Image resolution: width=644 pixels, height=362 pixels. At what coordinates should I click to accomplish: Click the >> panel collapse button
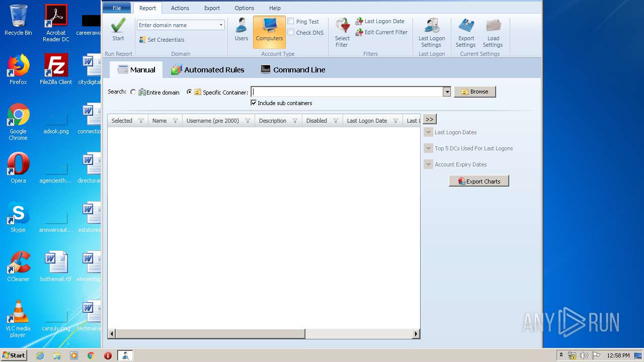429,119
